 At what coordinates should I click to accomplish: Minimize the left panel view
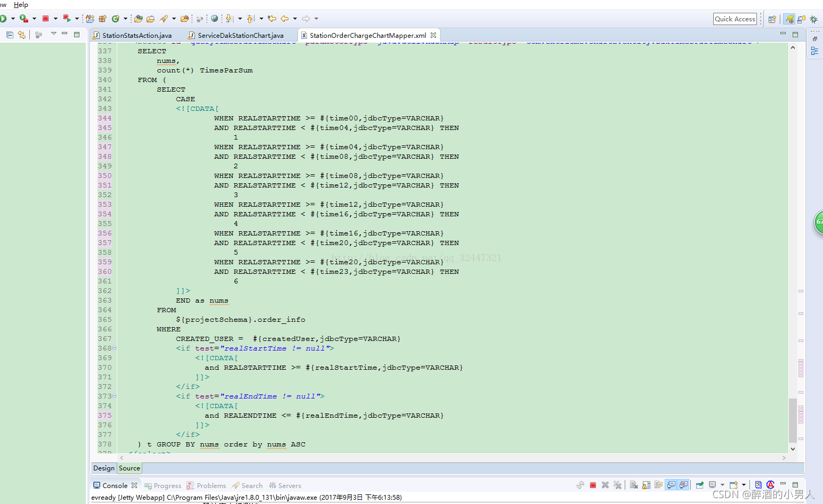(x=64, y=34)
